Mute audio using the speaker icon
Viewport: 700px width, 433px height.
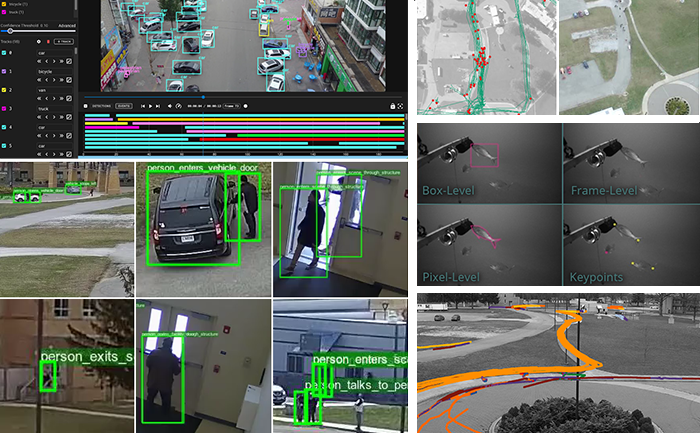click(170, 106)
